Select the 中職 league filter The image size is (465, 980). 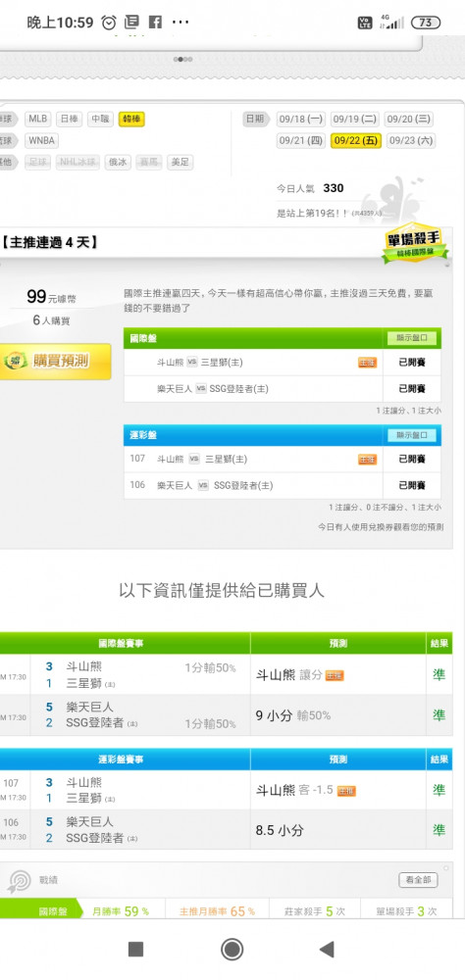100,119
